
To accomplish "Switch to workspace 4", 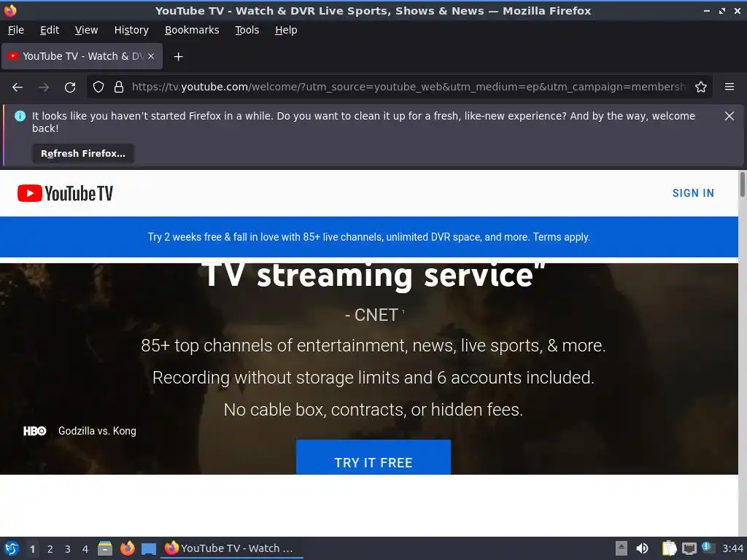I will pyautogui.click(x=85, y=549).
